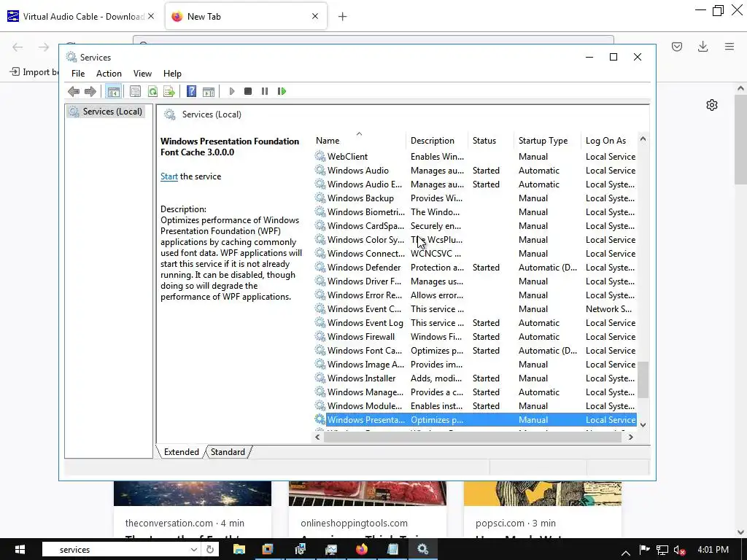Select the WebClient service row

click(475, 157)
